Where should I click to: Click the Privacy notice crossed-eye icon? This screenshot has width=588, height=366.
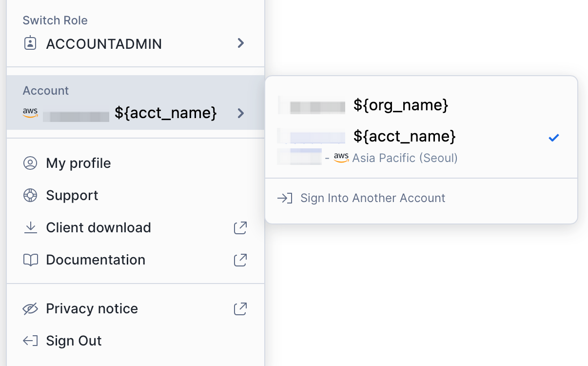(30, 308)
